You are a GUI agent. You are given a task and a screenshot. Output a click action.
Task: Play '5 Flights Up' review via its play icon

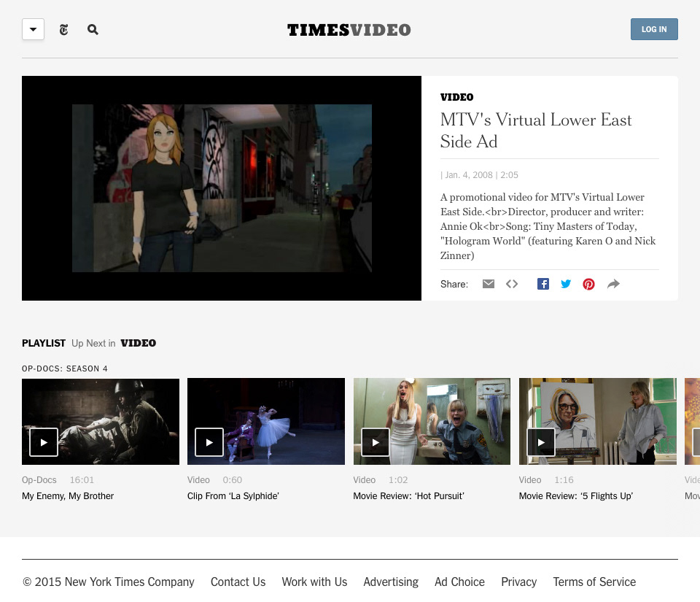(541, 442)
